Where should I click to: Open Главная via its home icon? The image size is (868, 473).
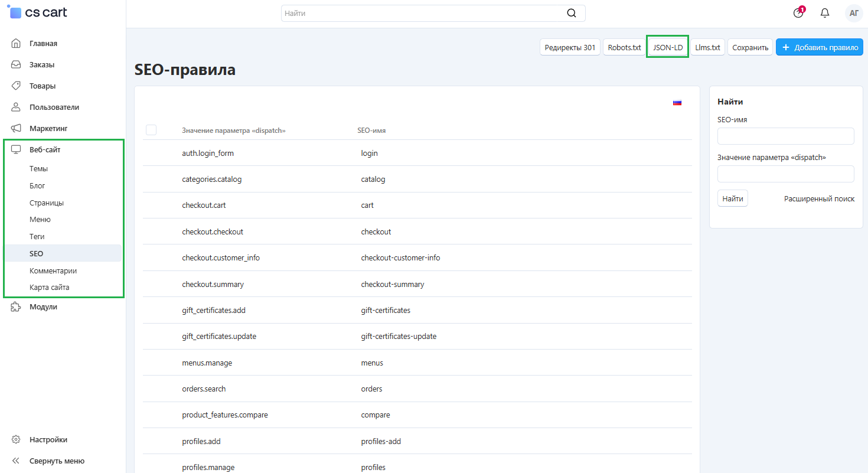[x=17, y=43]
